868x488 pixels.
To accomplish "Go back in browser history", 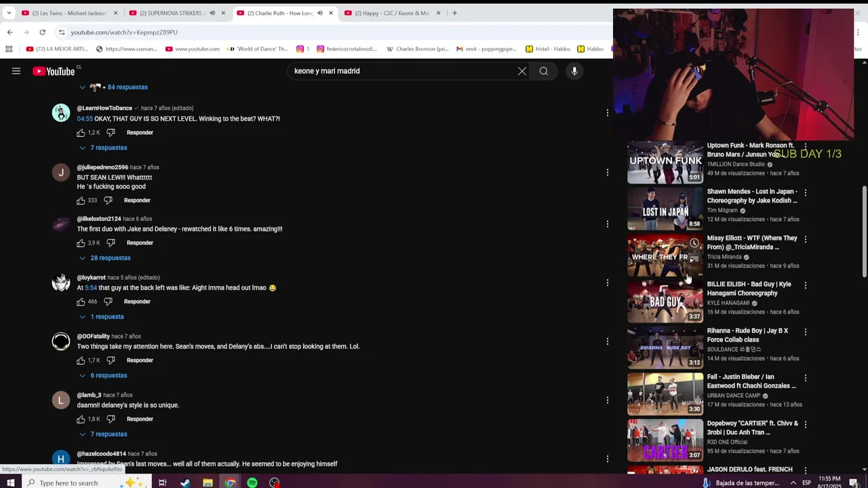I will pyautogui.click(x=9, y=32).
